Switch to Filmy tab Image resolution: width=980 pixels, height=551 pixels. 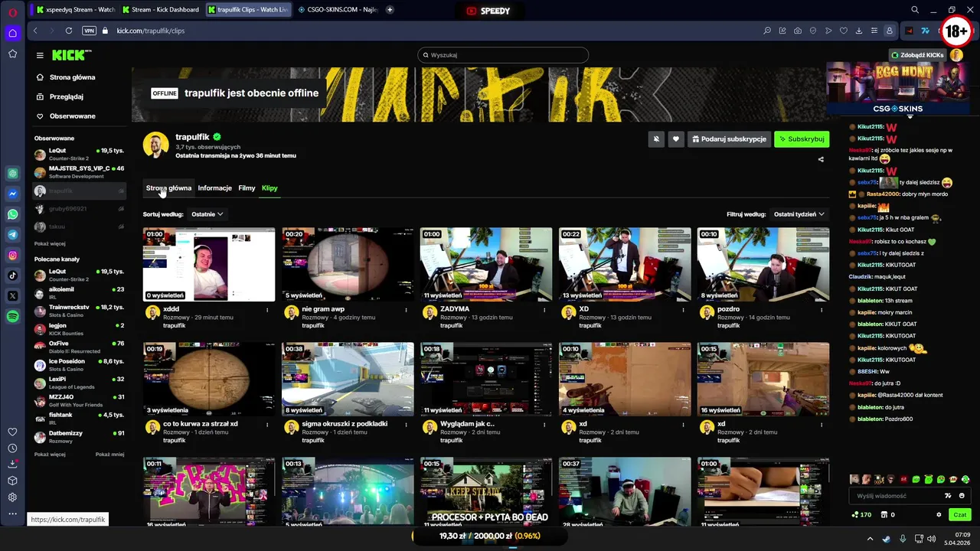tap(247, 188)
